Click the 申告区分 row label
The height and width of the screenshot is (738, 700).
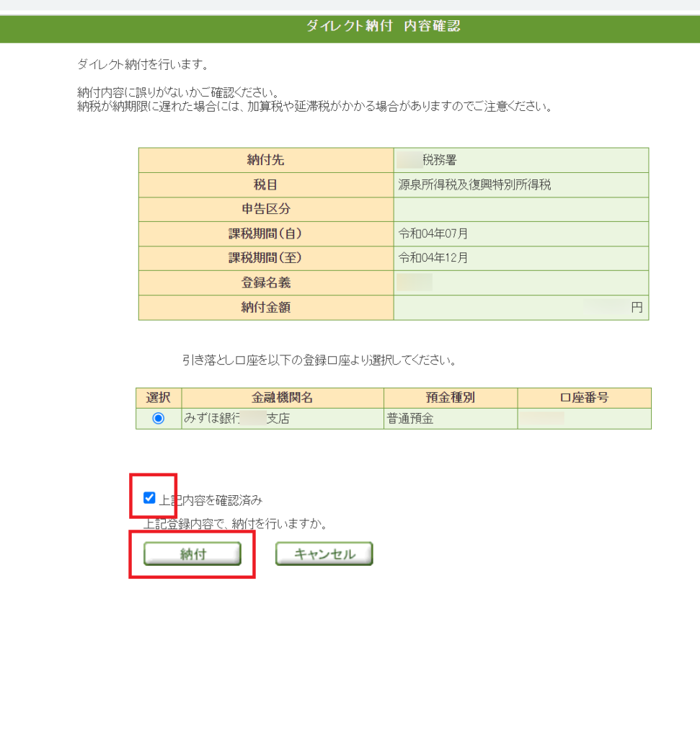coord(265,209)
